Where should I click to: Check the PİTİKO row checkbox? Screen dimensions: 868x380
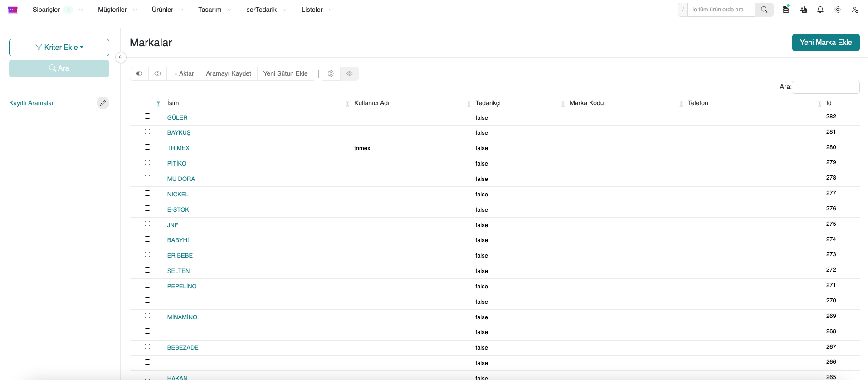click(147, 162)
